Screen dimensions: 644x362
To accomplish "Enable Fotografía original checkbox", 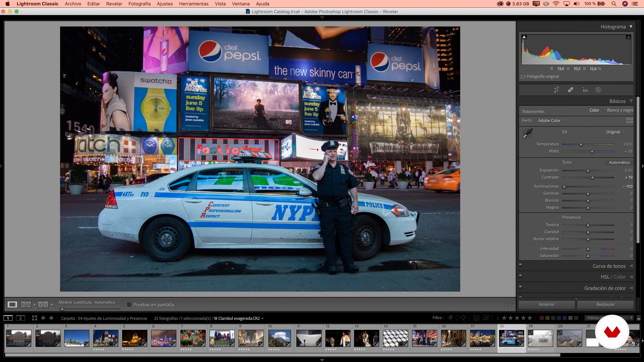I will click(x=523, y=77).
